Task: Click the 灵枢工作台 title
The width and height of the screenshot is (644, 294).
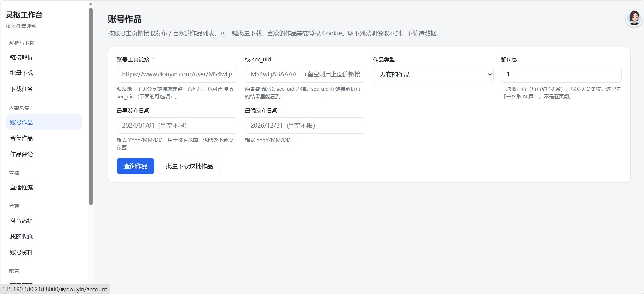Action: coord(24,15)
